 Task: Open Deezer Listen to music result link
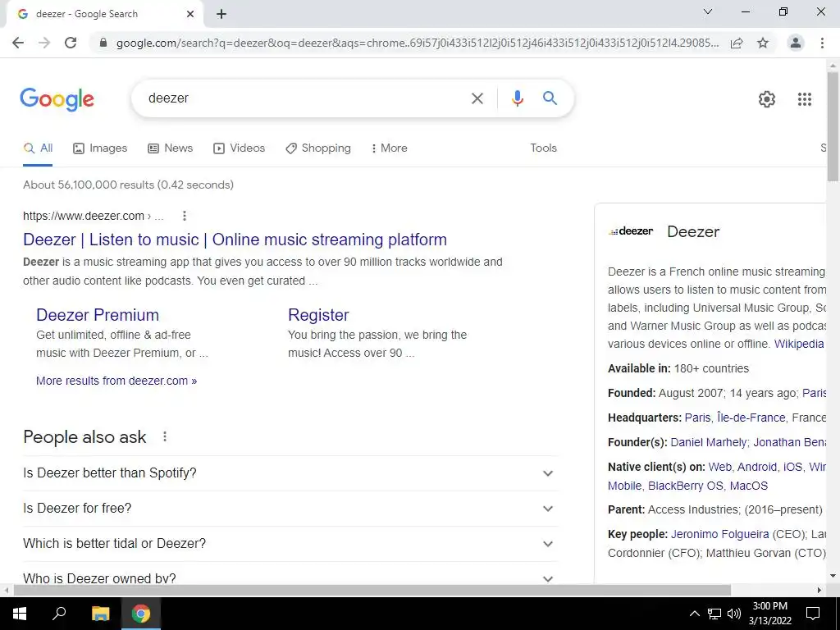coord(235,240)
